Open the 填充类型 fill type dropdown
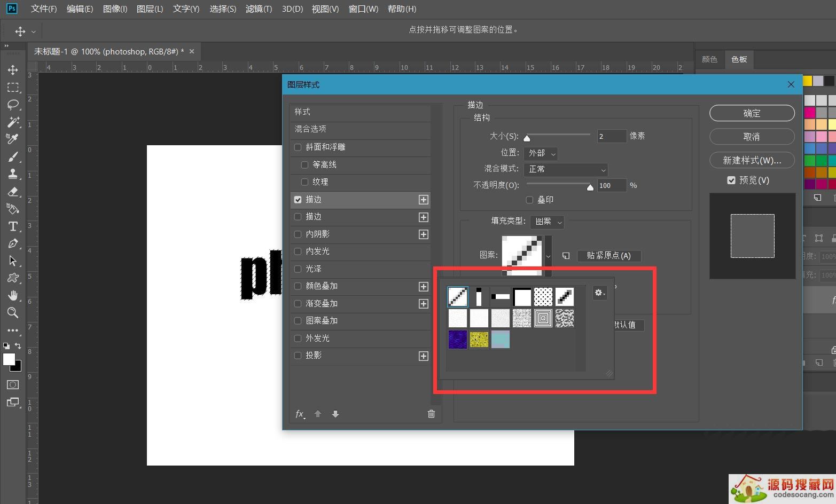Image resolution: width=836 pixels, height=504 pixels. coord(548,222)
